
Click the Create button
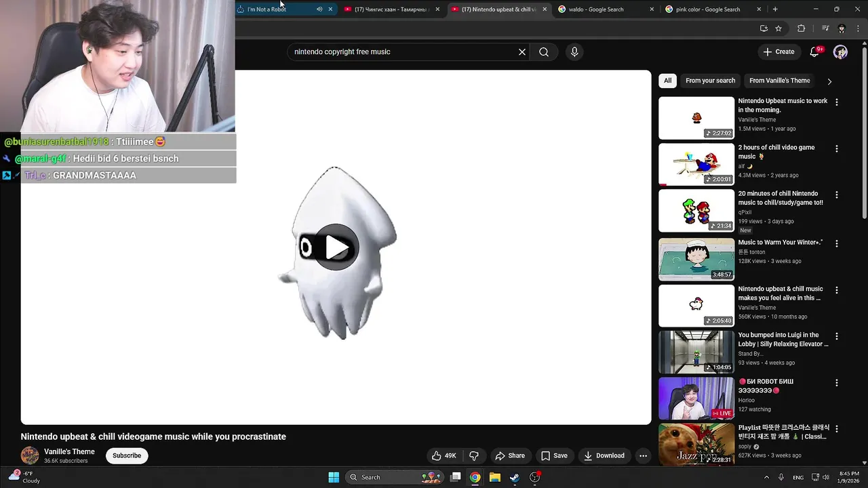pyautogui.click(x=778, y=52)
